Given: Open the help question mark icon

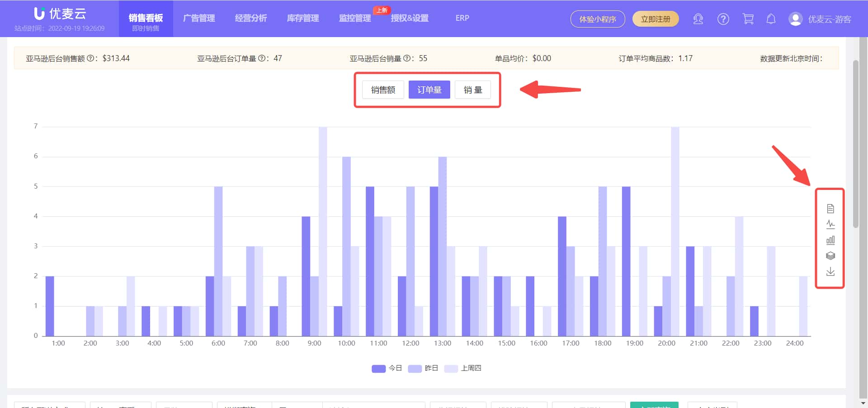Looking at the screenshot, I should click(723, 19).
